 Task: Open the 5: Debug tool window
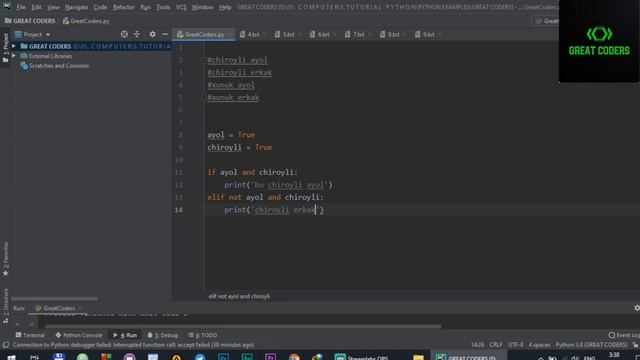pyautogui.click(x=162, y=335)
